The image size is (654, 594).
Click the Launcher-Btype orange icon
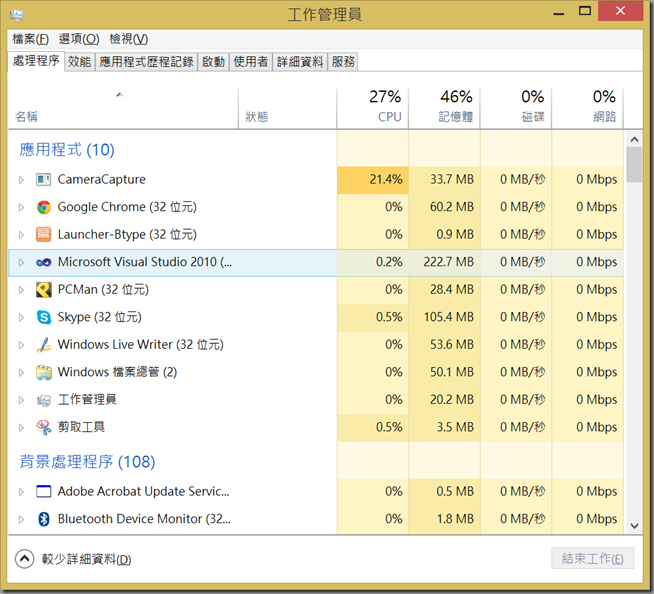point(43,235)
